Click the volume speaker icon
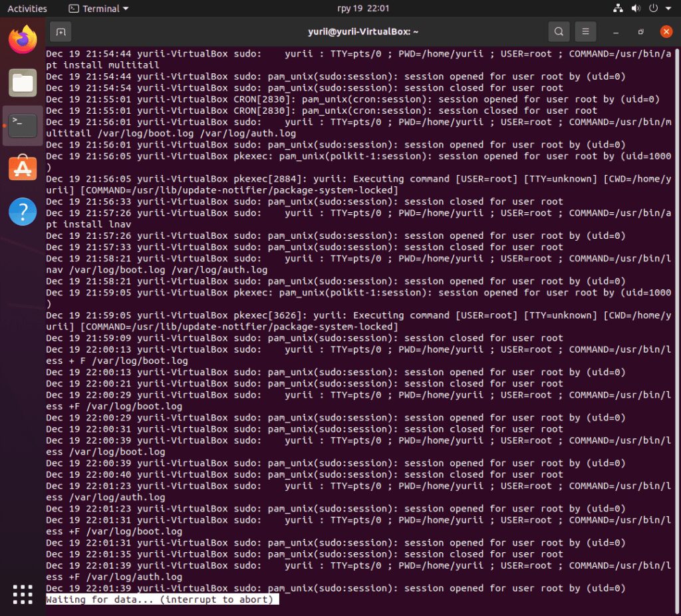Screen dimensions: 681x616 coord(635,9)
